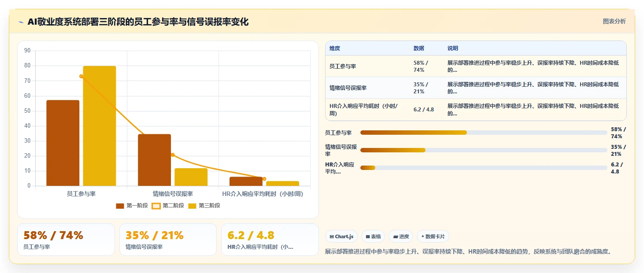Click the description paragraph below the tags
This screenshot has width=644, height=273.
click(468, 251)
